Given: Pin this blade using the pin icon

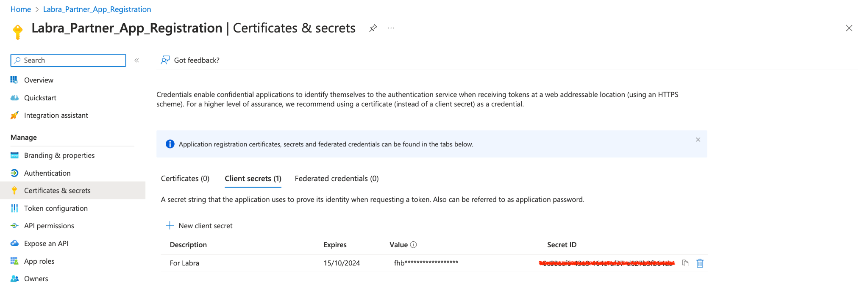Looking at the screenshot, I should [x=373, y=28].
